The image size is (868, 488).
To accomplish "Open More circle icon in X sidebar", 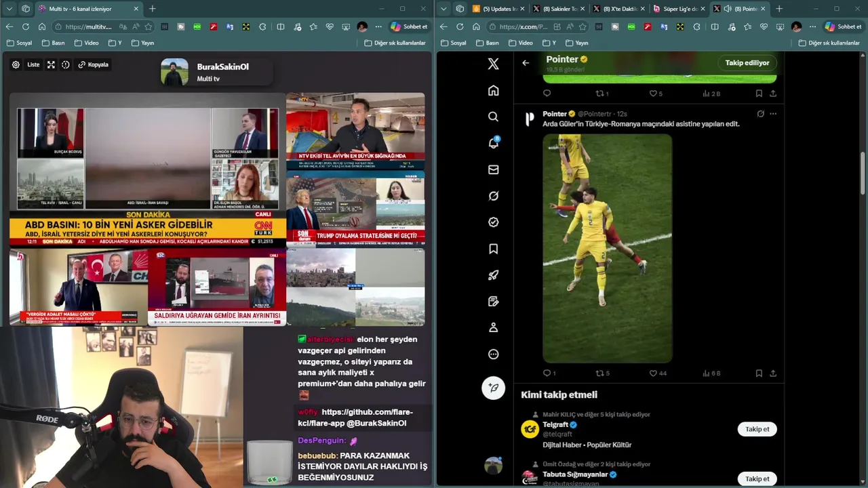I will pyautogui.click(x=493, y=354).
